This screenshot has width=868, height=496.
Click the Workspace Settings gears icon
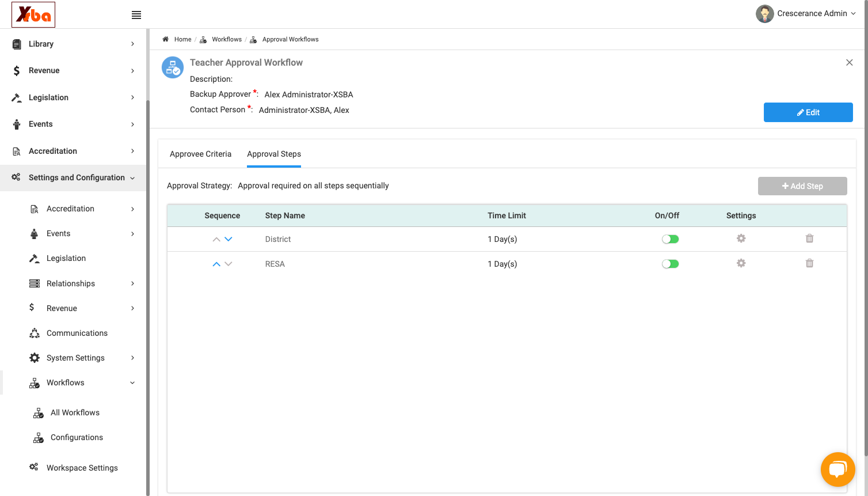[x=34, y=467]
